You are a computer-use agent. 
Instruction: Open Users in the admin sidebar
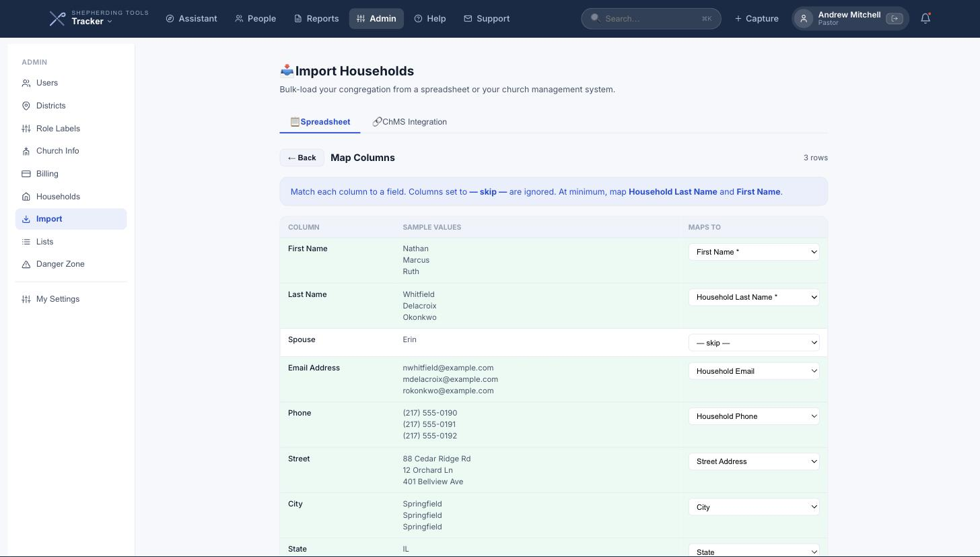tap(71, 83)
